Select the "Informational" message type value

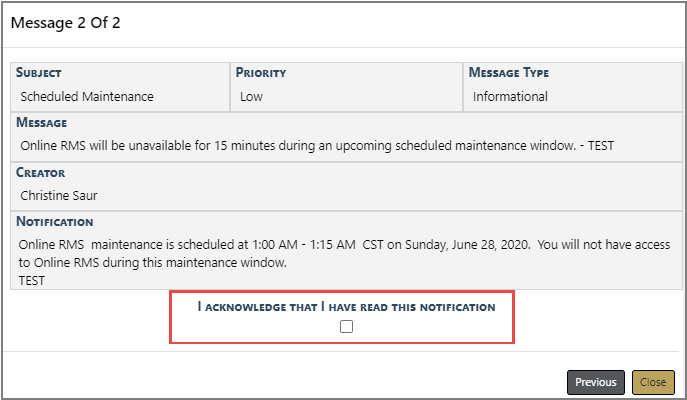510,97
